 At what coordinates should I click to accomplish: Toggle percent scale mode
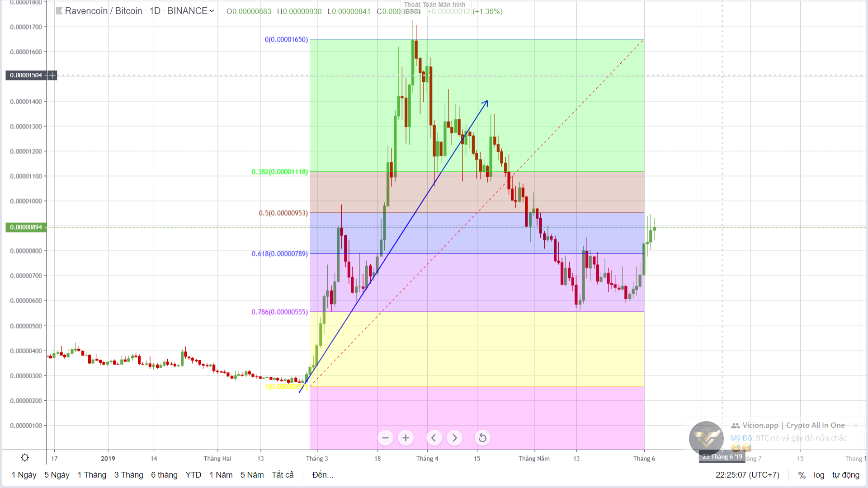(802, 475)
